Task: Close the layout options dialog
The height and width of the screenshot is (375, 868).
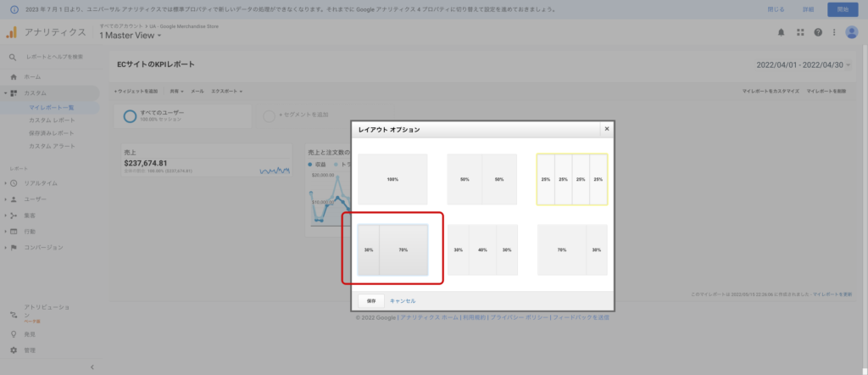Action: (606, 129)
